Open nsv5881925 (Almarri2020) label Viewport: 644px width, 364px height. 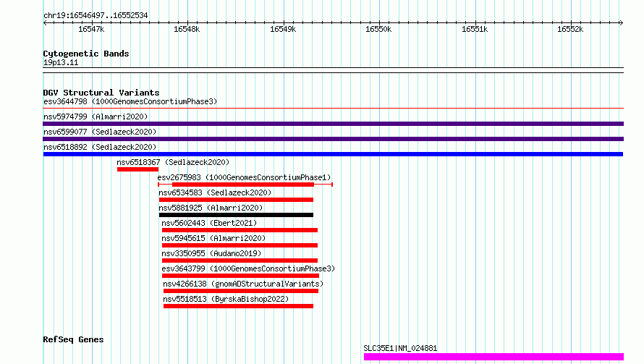(211, 208)
